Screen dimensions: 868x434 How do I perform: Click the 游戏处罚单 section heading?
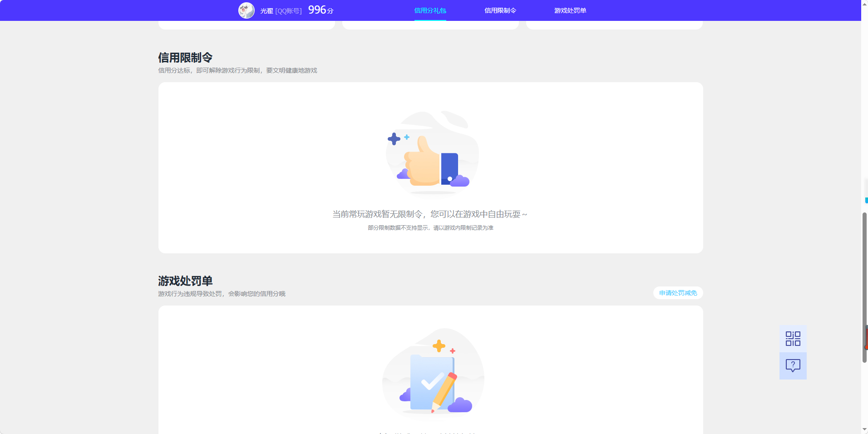(x=185, y=281)
